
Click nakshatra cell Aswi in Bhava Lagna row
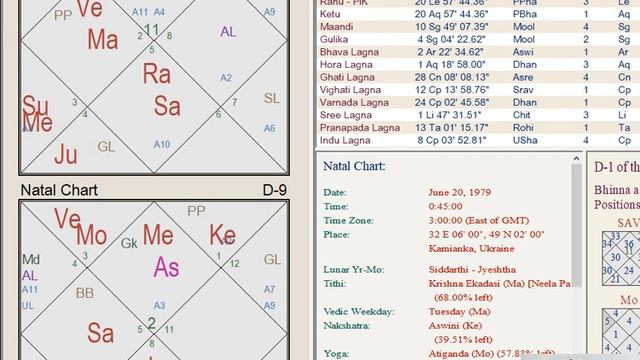pos(523,52)
